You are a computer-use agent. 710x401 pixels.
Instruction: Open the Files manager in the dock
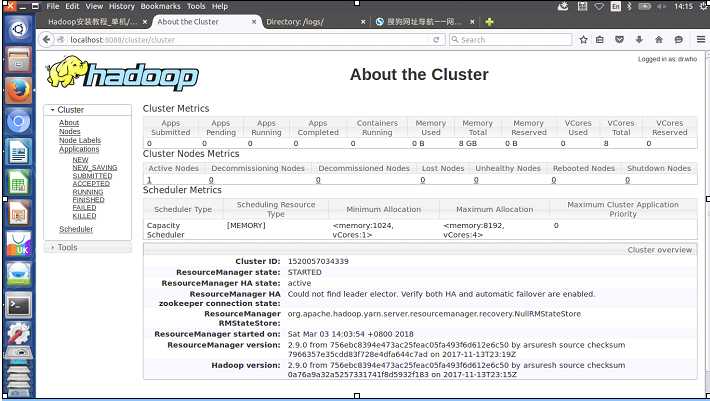pos(19,60)
